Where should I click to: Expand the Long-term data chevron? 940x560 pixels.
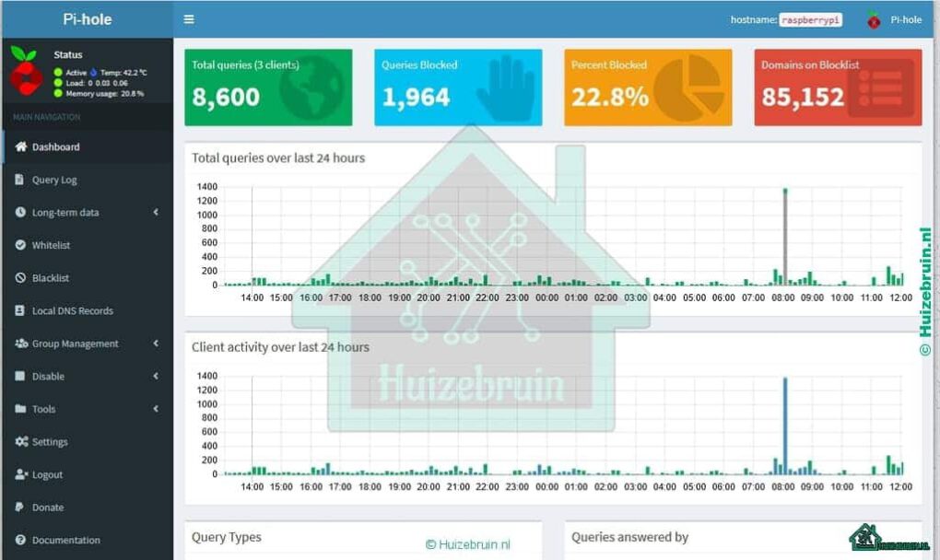click(156, 212)
